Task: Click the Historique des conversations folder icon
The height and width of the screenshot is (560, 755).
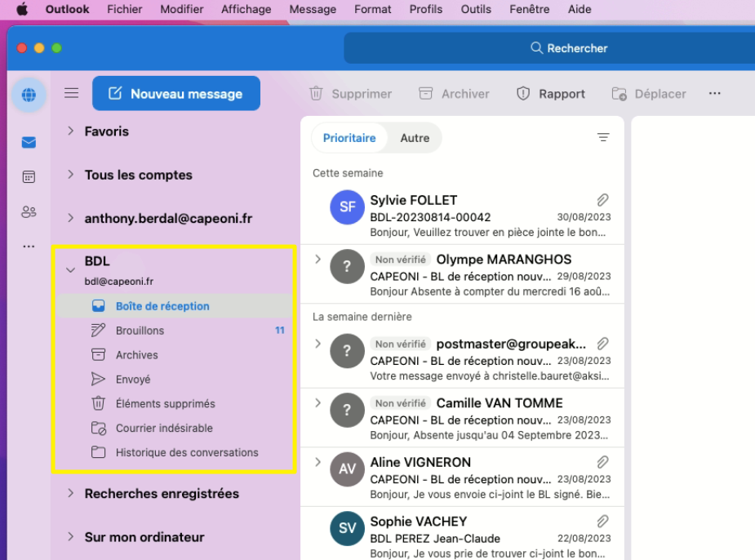Action: pos(98,452)
